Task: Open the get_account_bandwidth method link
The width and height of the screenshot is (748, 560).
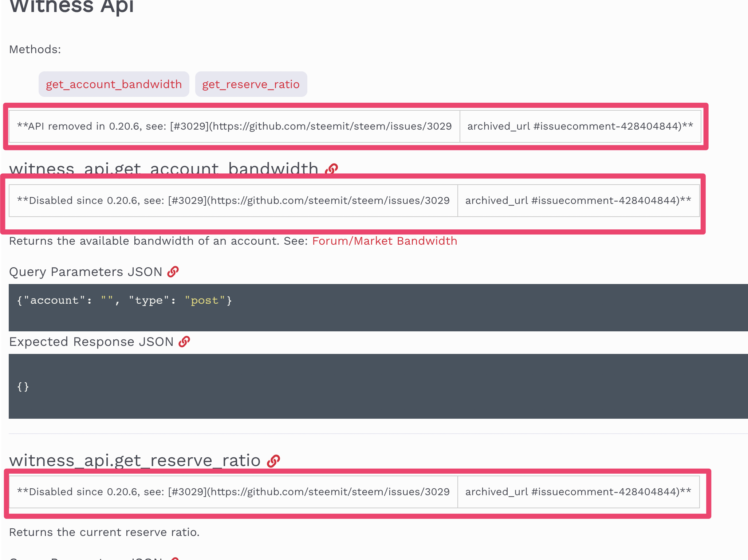Action: 114,84
